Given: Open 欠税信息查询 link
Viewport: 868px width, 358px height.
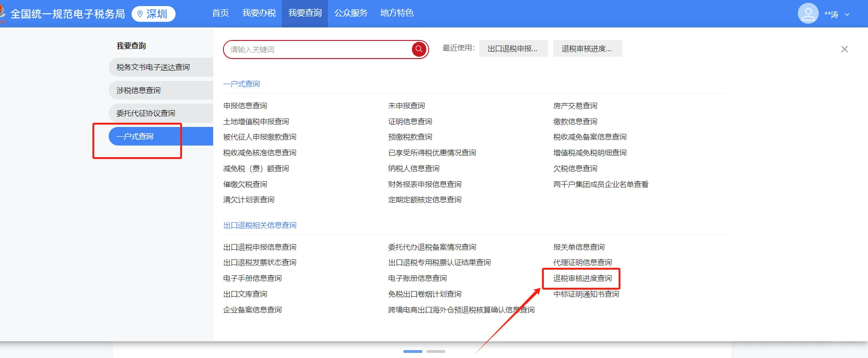Looking at the screenshot, I should [x=575, y=168].
